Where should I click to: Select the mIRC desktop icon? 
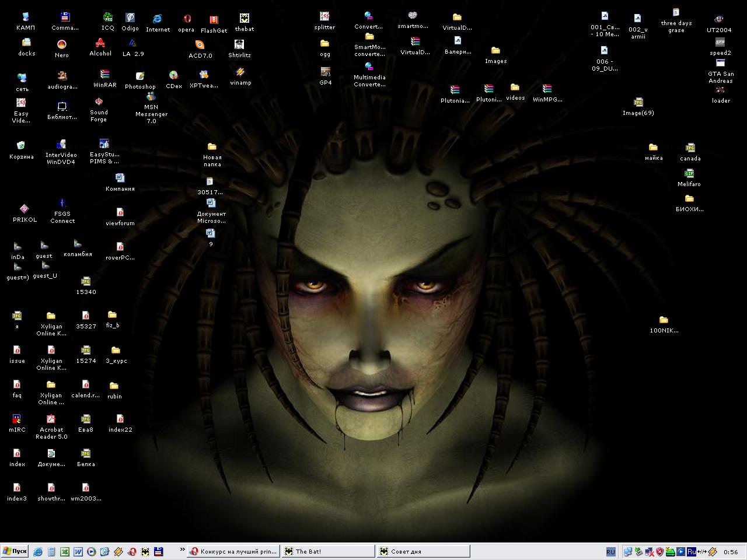coord(17,419)
